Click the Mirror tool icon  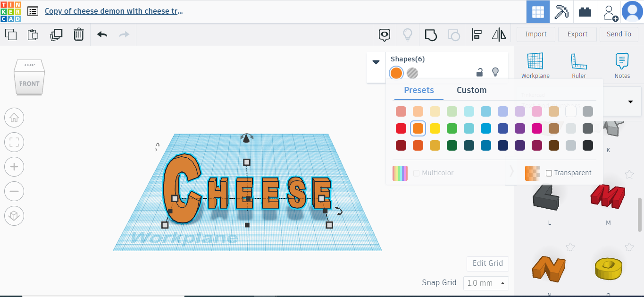[x=499, y=34]
